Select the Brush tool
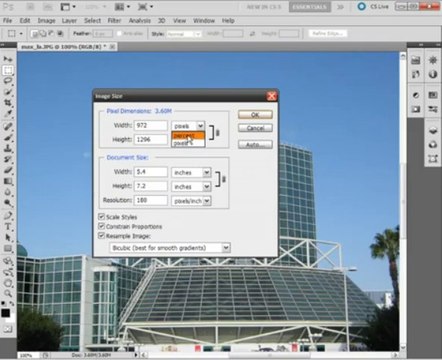Image resolution: width=442 pixels, height=360 pixels. coord(8,137)
